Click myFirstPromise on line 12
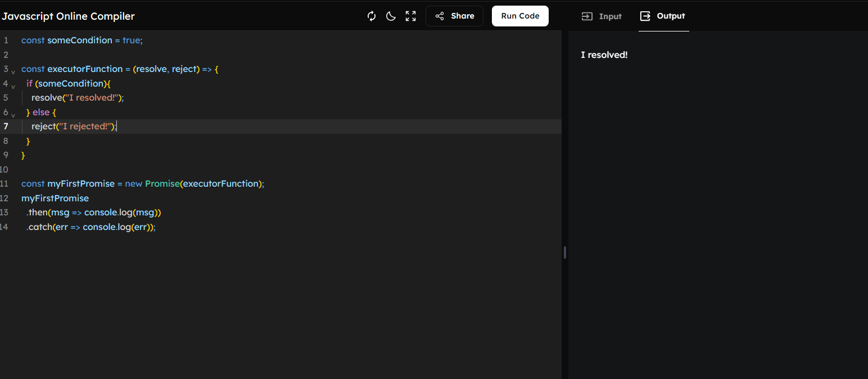 click(55, 198)
